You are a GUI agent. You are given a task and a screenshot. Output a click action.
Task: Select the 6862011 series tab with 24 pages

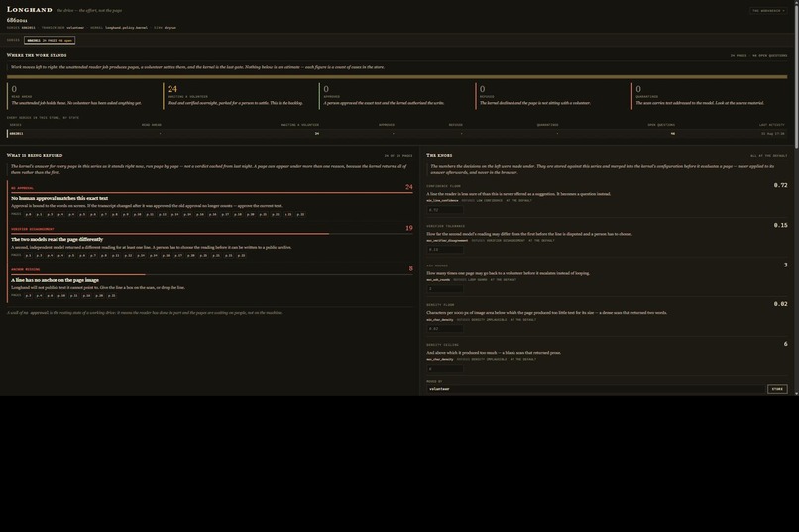50,40
